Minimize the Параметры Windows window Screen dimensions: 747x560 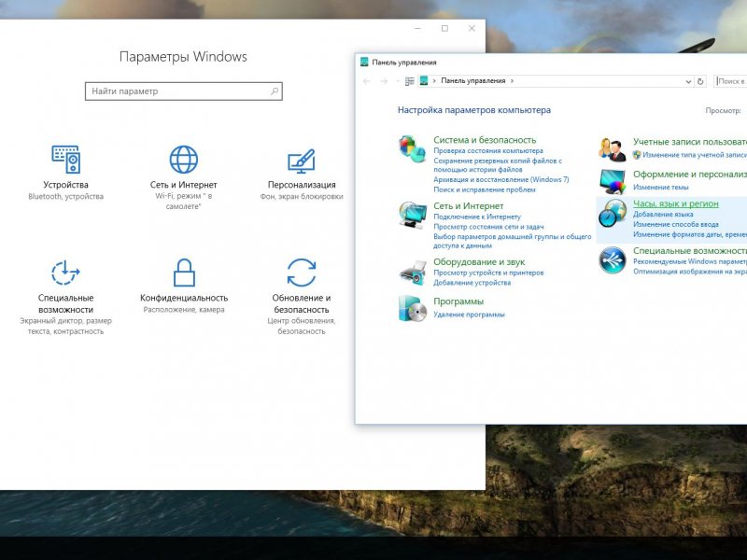[417, 29]
